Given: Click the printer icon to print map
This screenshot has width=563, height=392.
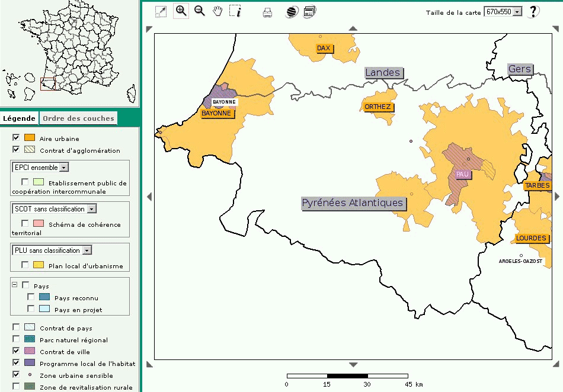Looking at the screenshot, I should [267, 12].
